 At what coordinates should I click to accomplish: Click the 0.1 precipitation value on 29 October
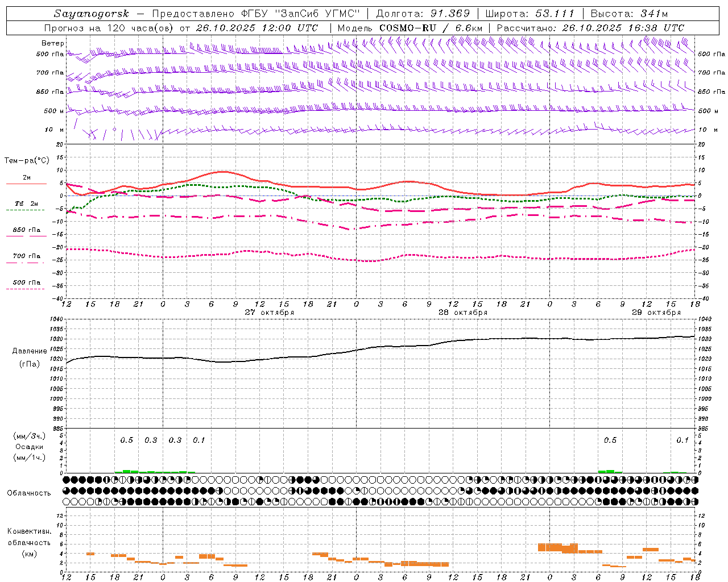682,440
